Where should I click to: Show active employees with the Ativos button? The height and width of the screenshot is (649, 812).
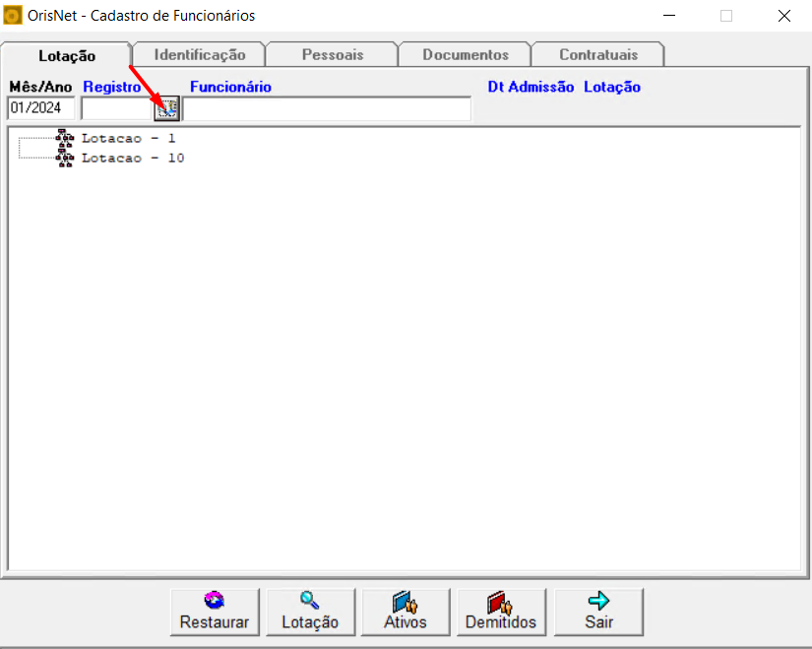click(x=406, y=612)
